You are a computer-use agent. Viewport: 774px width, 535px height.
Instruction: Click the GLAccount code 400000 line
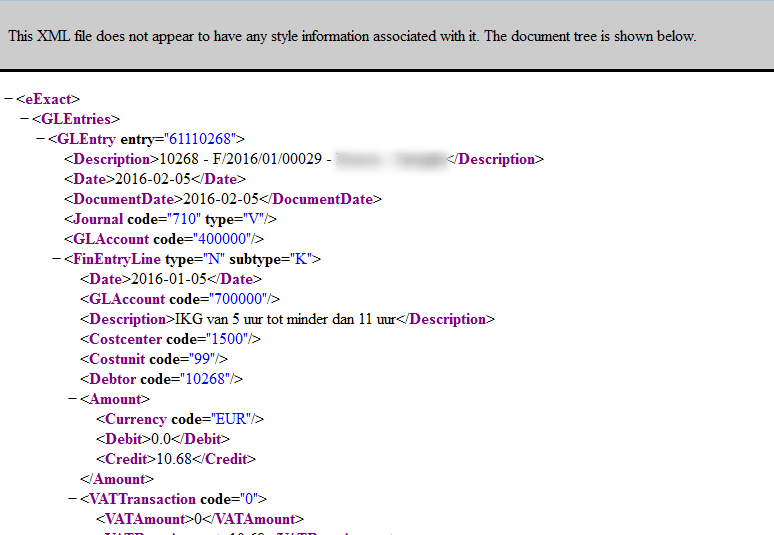click(x=163, y=239)
